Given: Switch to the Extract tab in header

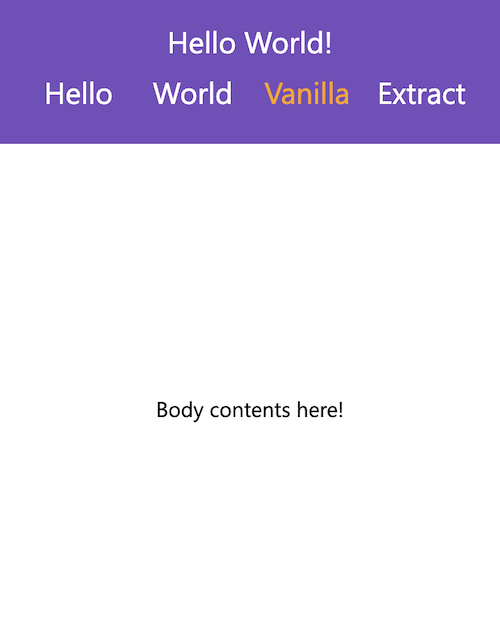Looking at the screenshot, I should coord(422,94).
